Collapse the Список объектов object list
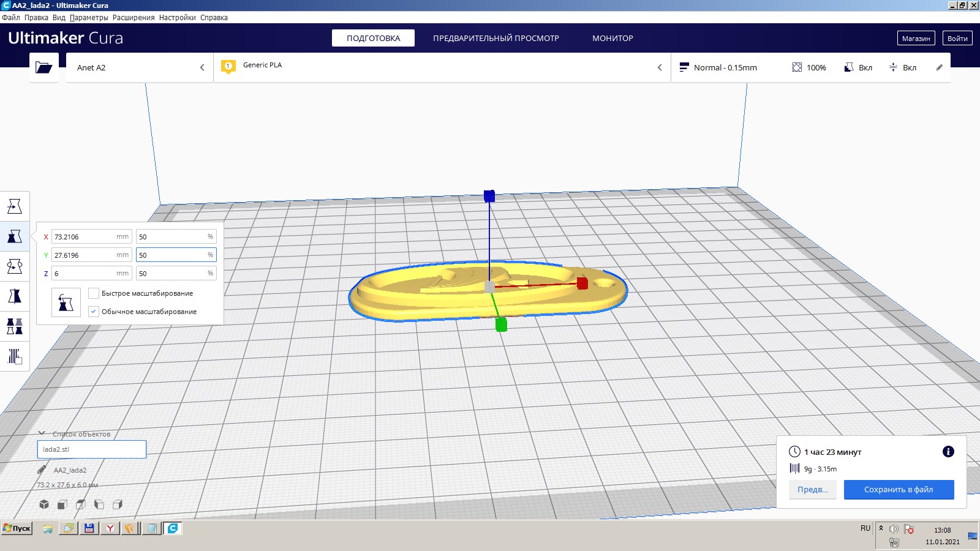The height and width of the screenshot is (551, 980). click(x=42, y=433)
